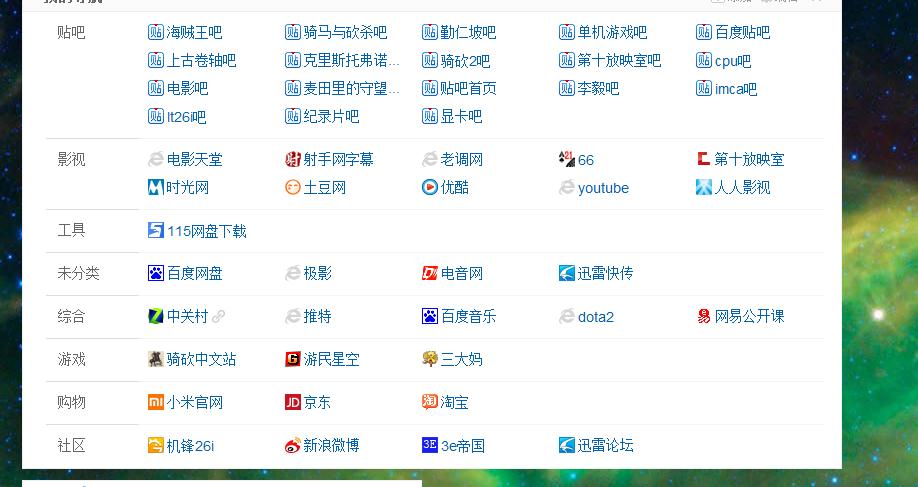Click the 百度音乐 paw icon
The image size is (918, 487).
coord(430,317)
